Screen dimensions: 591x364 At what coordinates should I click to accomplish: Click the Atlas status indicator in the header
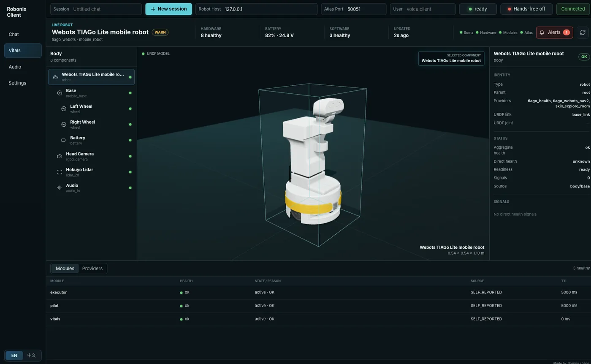pyautogui.click(x=526, y=33)
